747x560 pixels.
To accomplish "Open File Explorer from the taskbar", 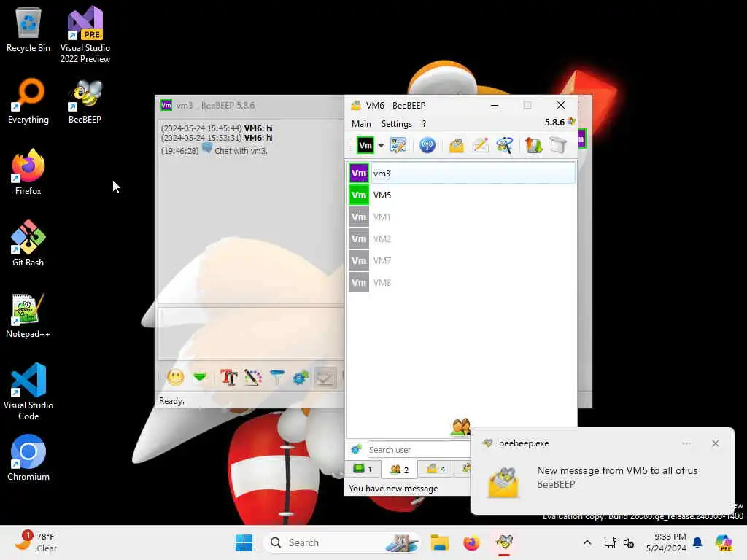I will pos(440,542).
